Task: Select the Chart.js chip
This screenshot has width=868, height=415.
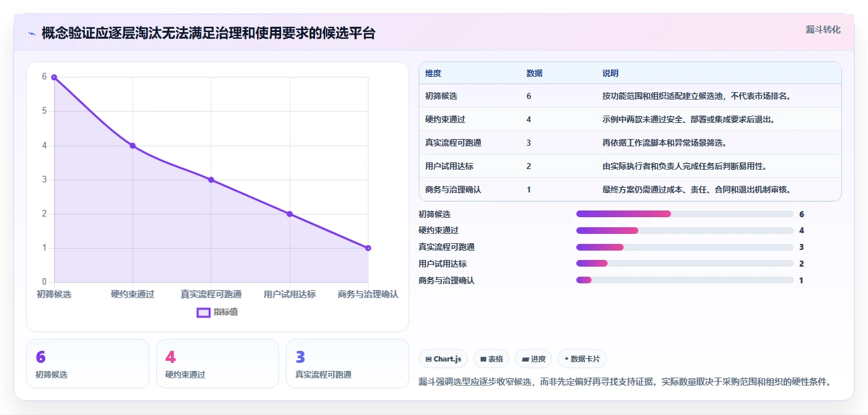Action: click(x=443, y=359)
